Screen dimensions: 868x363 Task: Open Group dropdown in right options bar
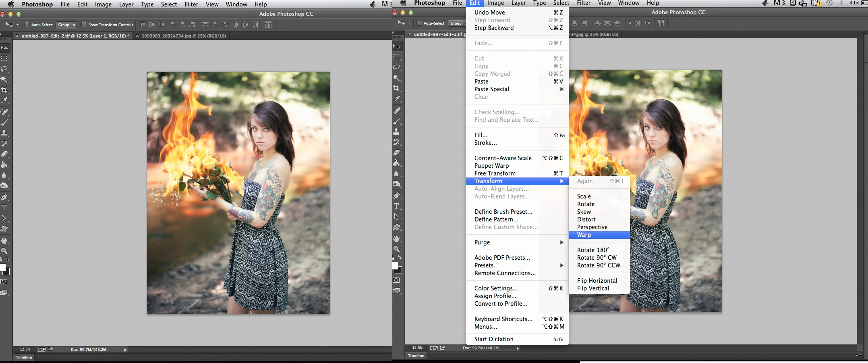click(x=457, y=23)
